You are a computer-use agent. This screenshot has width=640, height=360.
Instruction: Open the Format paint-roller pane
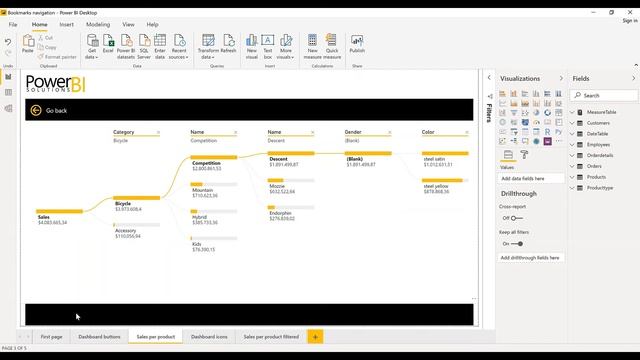524,154
